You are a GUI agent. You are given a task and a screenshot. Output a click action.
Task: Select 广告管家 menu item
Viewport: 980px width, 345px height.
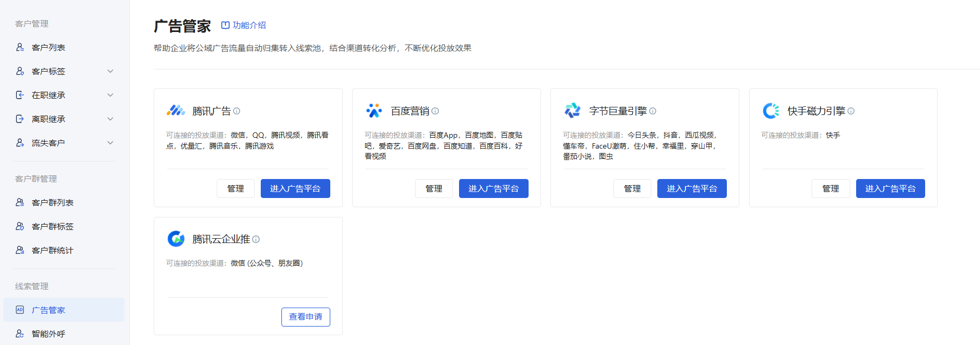coord(64,310)
